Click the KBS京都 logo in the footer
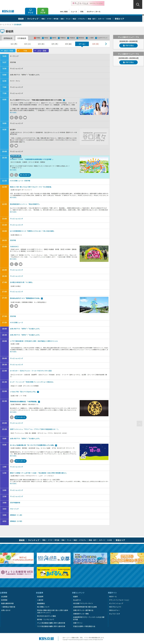The height and width of the screenshot is (644, 144). coord(46,638)
